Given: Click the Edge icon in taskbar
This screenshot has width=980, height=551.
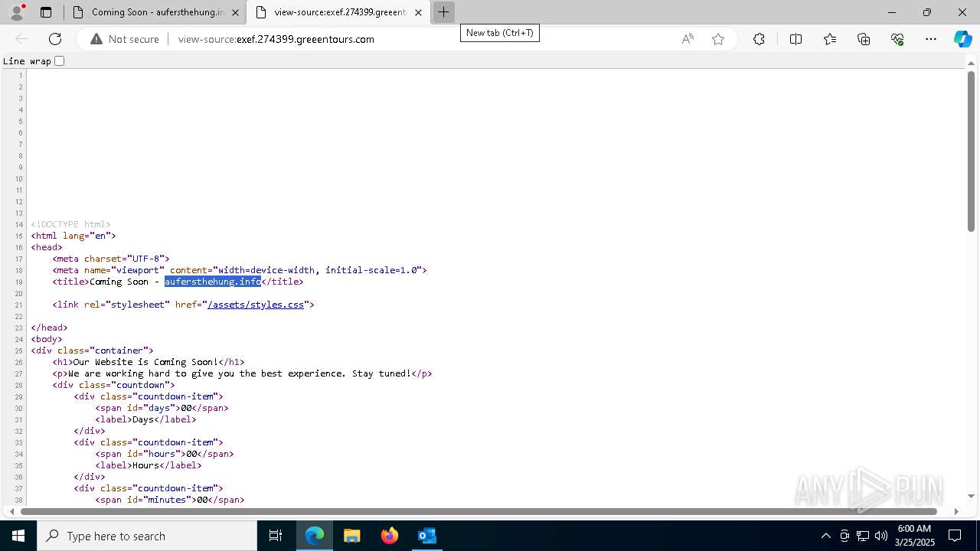Looking at the screenshot, I should pos(315,536).
